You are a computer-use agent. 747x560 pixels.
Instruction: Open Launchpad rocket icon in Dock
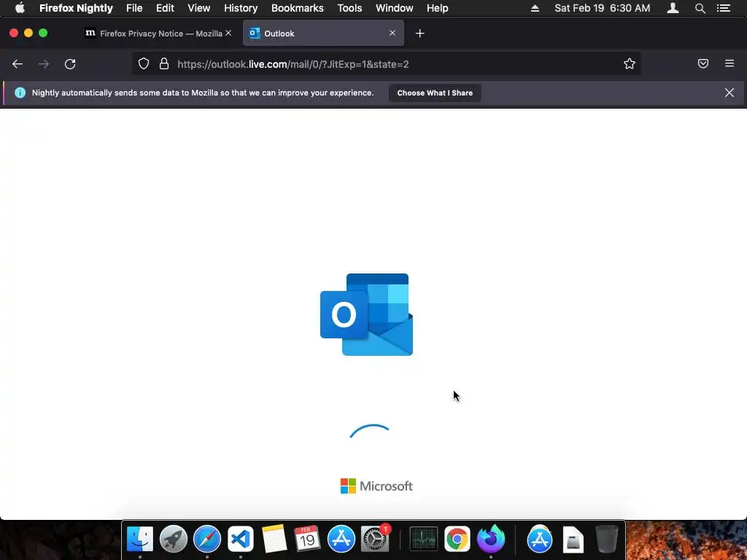click(174, 539)
